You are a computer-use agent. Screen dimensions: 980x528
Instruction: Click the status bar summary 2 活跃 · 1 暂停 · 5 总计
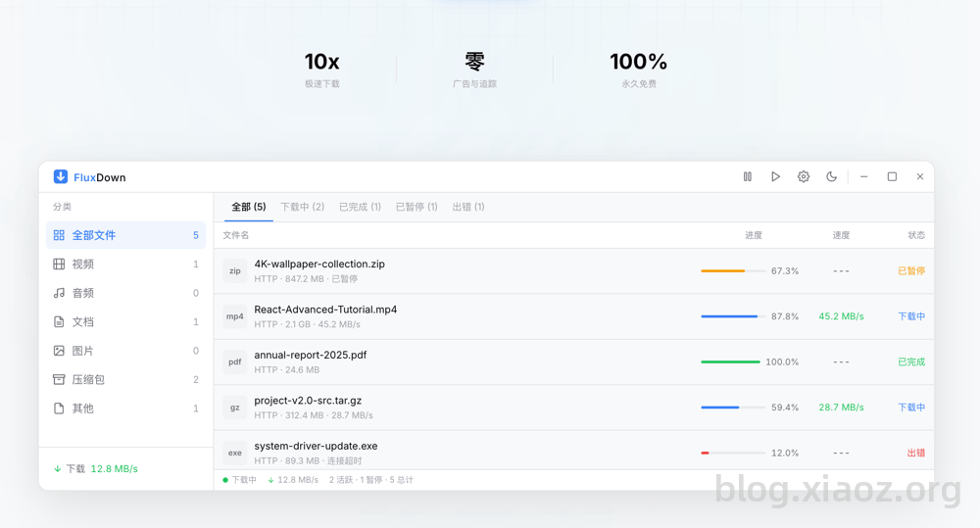(371, 480)
